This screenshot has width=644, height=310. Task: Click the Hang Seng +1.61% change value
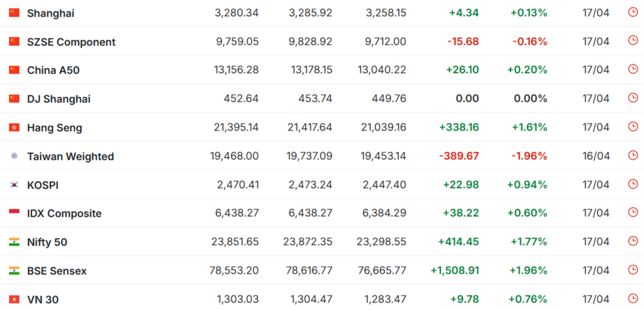click(x=530, y=127)
